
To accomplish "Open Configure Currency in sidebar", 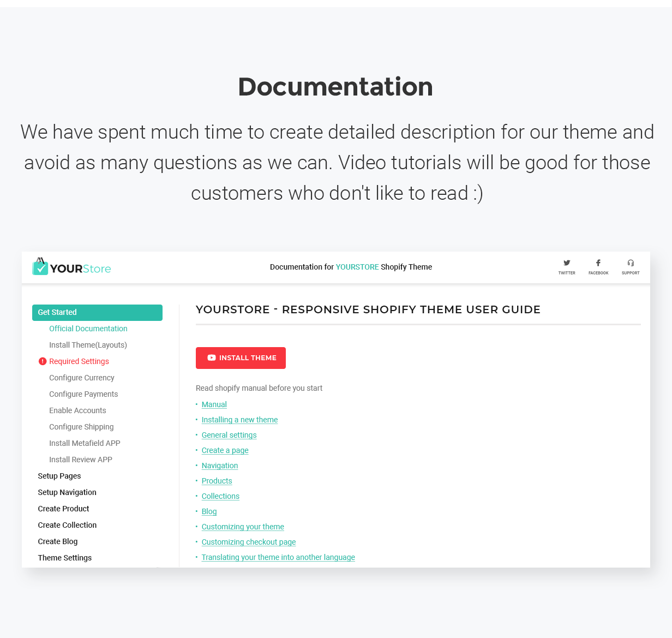I will click(82, 378).
